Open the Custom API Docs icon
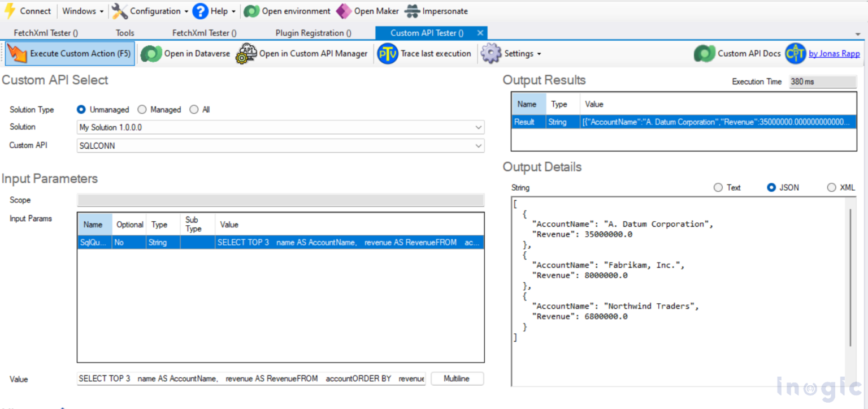Screen dimensions: 868x409 (x=705, y=54)
